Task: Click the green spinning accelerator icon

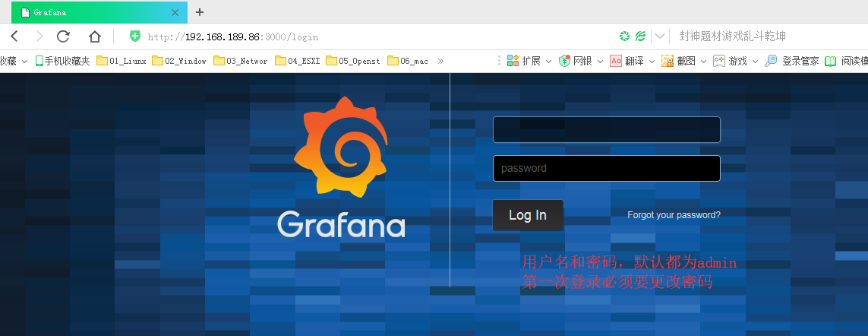Action: [x=624, y=36]
